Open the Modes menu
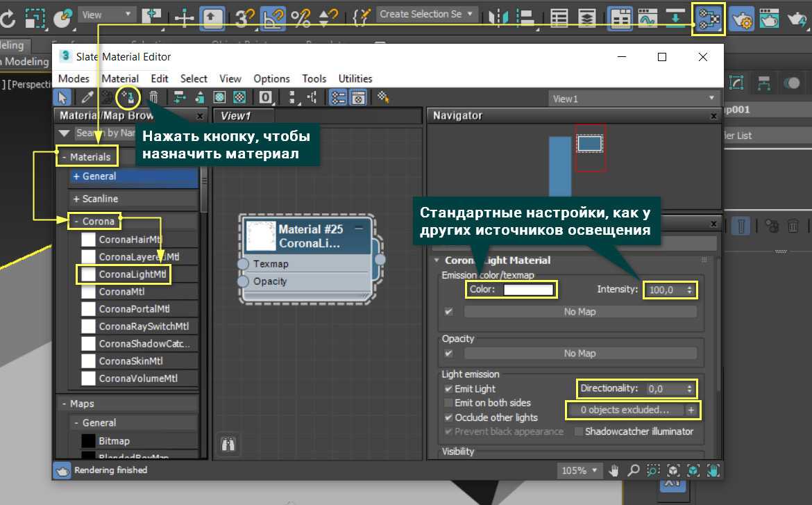This screenshot has height=505, width=812. coord(74,78)
